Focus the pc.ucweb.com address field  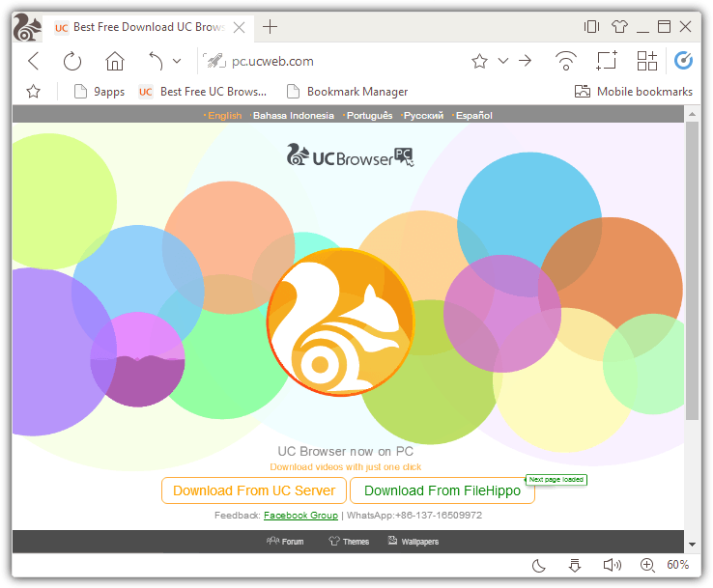coord(272,62)
